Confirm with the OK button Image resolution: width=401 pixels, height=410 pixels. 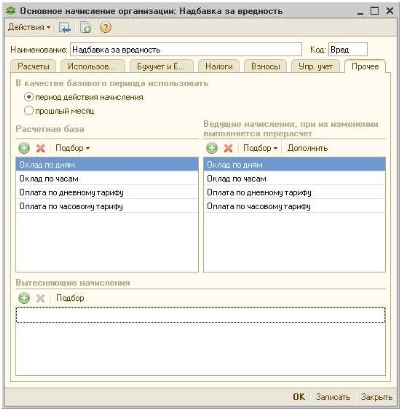pos(299,397)
